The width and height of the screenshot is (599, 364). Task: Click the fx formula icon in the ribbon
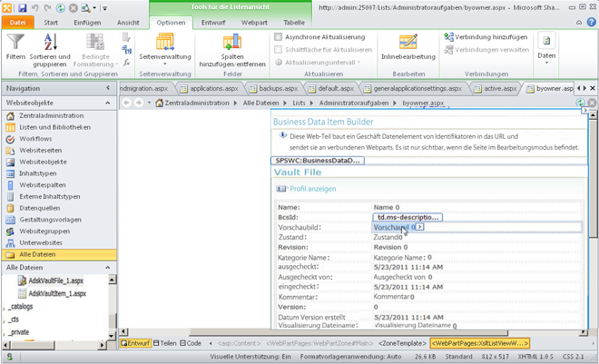(x=126, y=63)
